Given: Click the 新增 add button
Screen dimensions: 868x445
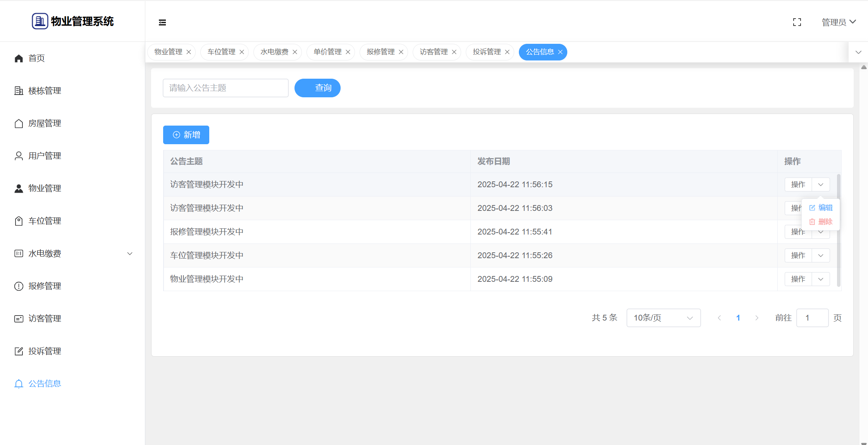Looking at the screenshot, I should click(x=186, y=135).
